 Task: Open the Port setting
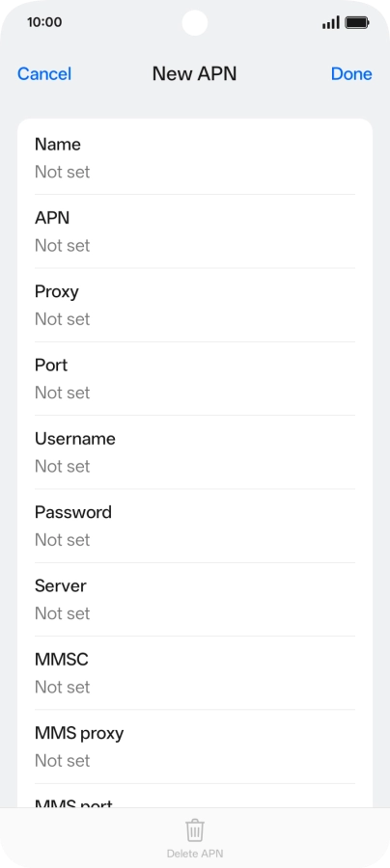195,379
